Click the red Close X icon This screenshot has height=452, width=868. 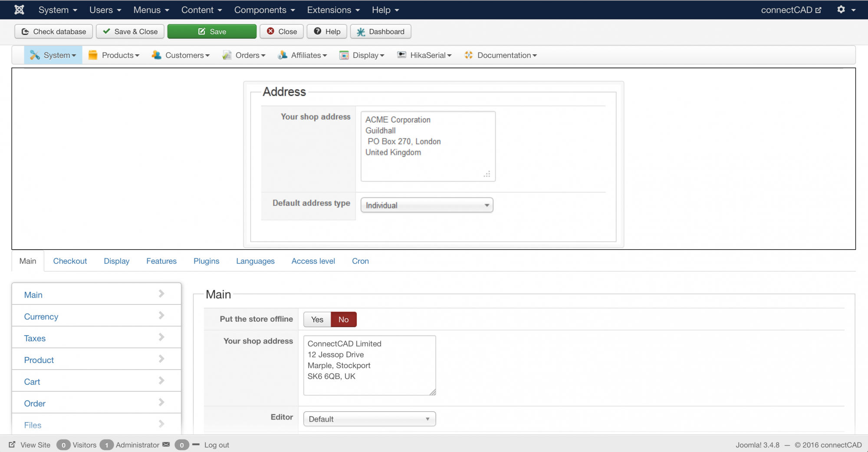point(271,31)
